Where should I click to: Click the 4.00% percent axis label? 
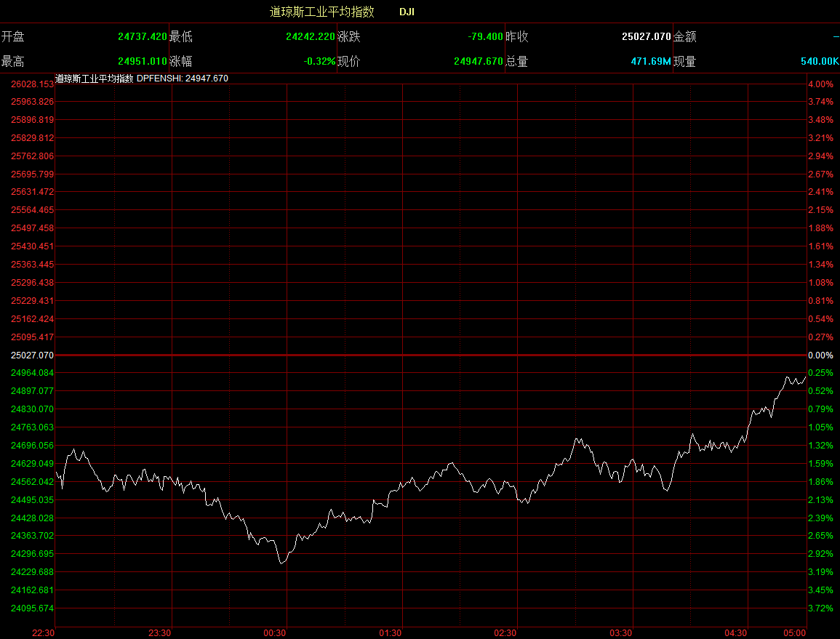[x=820, y=84]
